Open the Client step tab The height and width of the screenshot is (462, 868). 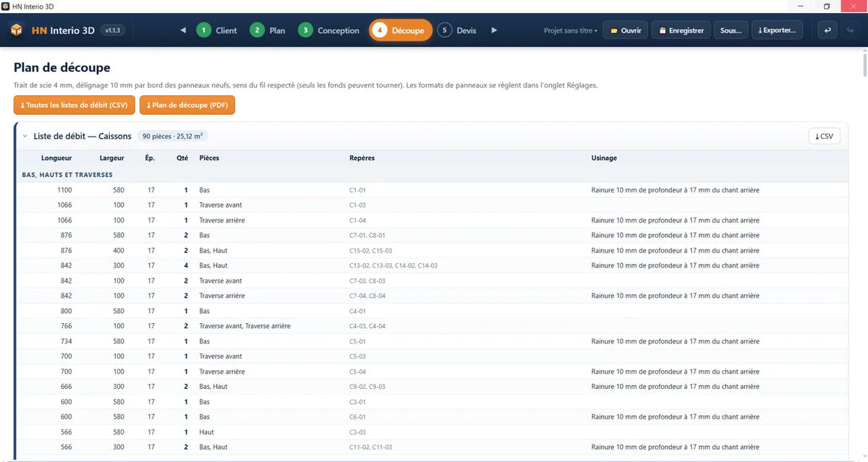pos(217,30)
